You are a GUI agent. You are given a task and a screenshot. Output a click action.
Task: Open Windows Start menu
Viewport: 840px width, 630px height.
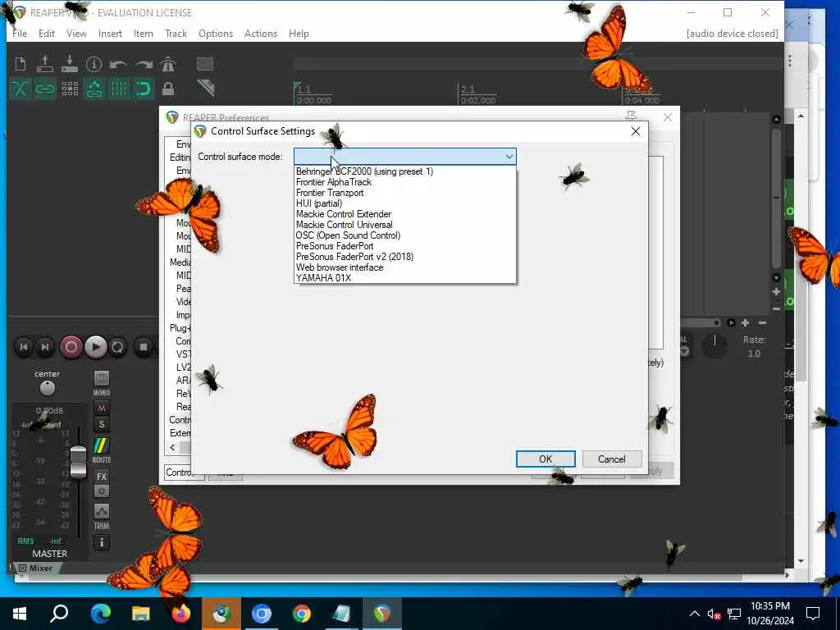(20, 614)
